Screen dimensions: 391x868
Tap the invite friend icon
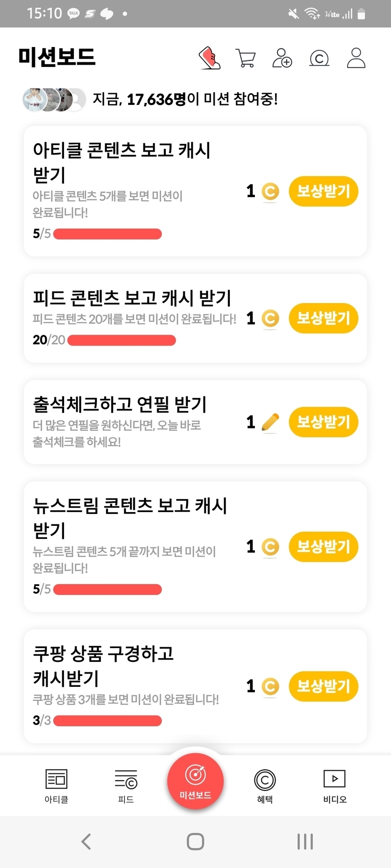tap(282, 58)
